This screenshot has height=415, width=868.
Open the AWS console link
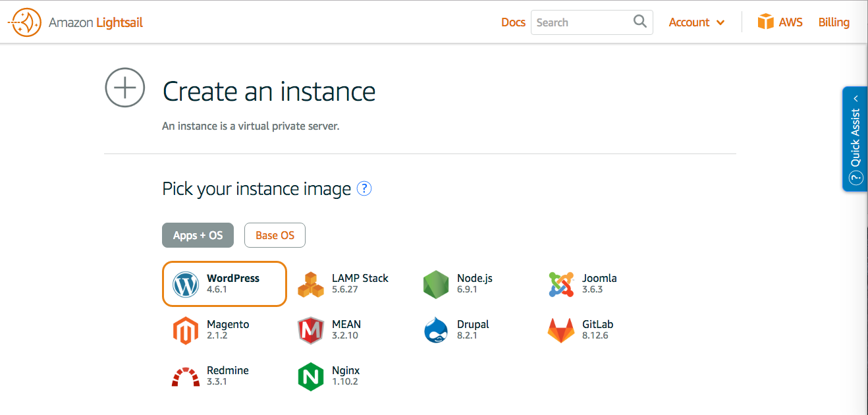pos(780,22)
